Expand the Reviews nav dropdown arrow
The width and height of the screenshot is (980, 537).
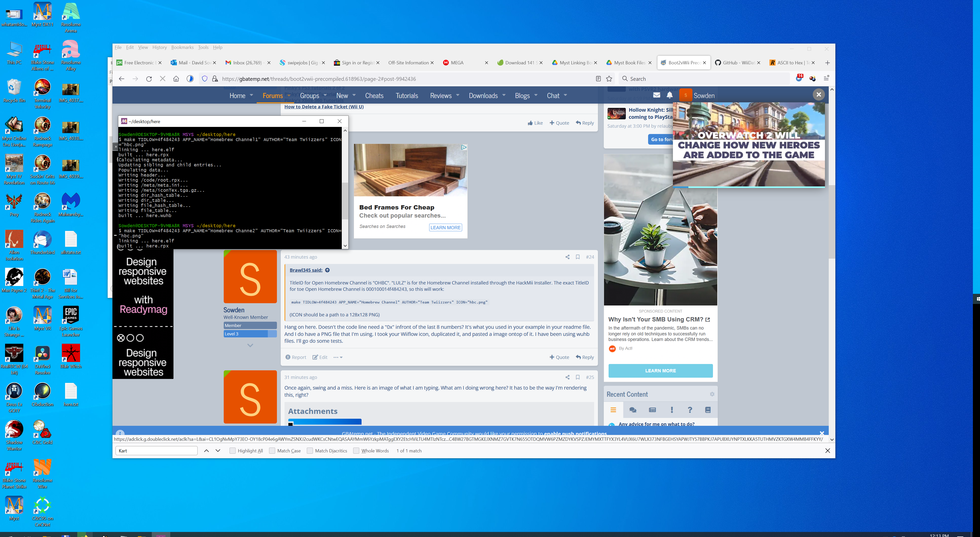(x=458, y=95)
